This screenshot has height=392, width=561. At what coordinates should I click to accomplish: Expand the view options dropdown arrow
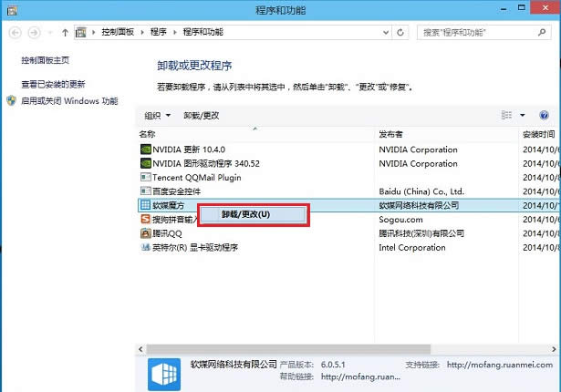pos(523,116)
